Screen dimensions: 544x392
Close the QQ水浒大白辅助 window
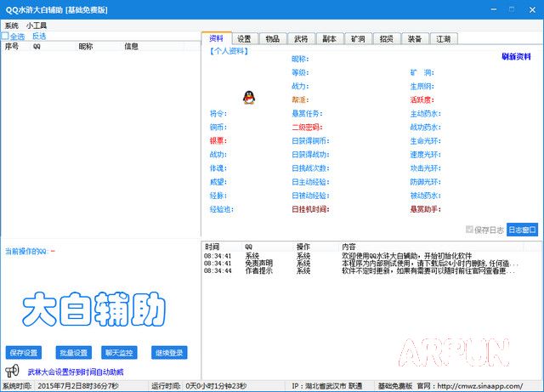click(532, 9)
